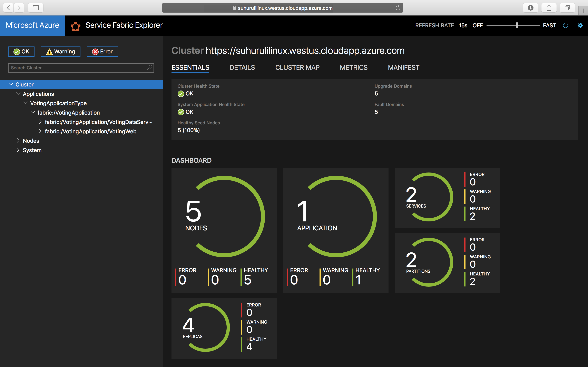
Task: Select the METRICS tab
Action: tap(354, 67)
